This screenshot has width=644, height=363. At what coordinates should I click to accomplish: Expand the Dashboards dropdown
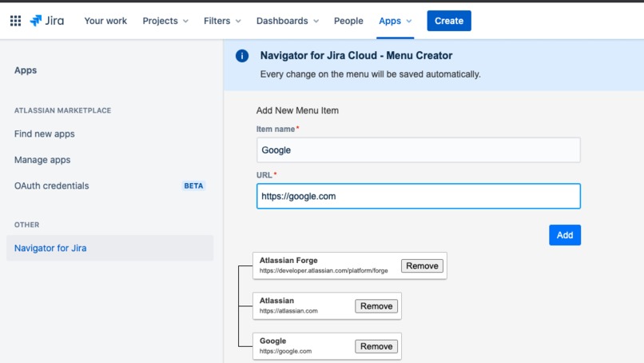[x=288, y=21]
